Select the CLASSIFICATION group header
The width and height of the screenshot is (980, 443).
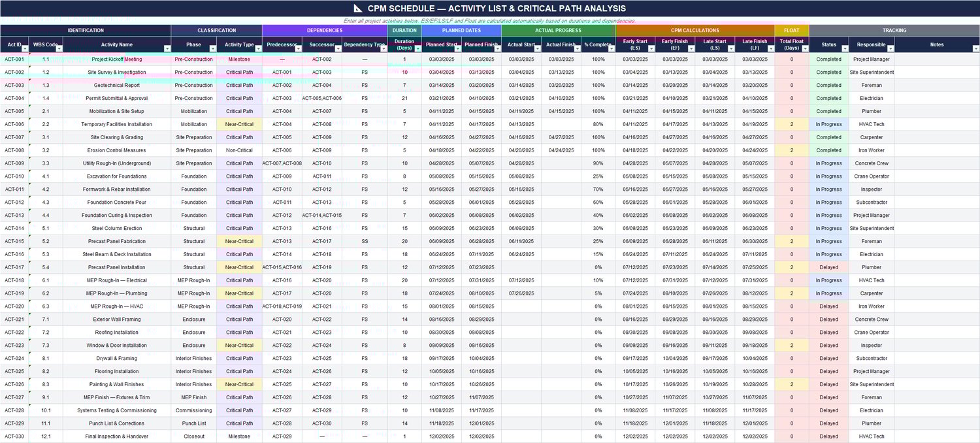coord(217,30)
